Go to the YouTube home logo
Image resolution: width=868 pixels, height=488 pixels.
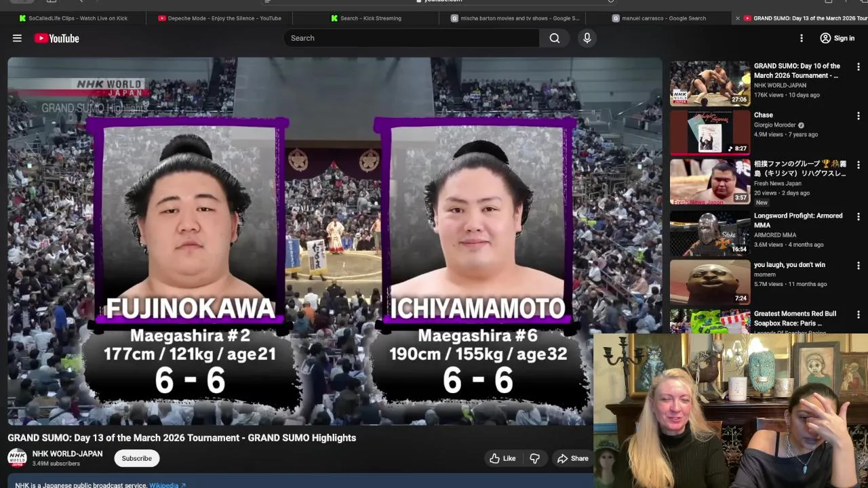coord(56,39)
